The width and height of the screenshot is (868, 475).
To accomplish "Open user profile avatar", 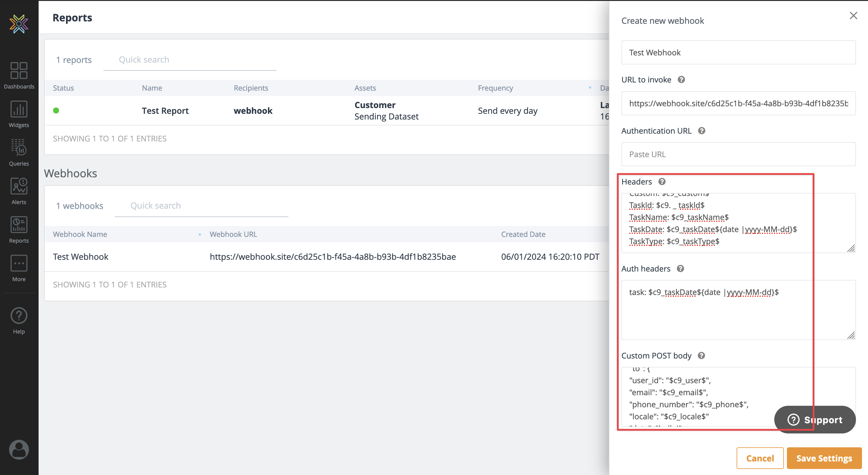I will pyautogui.click(x=19, y=449).
